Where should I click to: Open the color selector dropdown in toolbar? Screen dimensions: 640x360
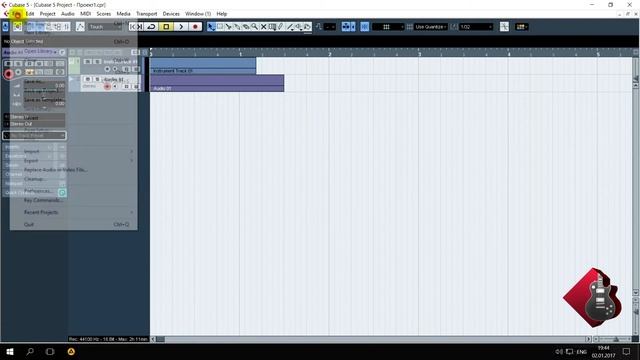click(522, 27)
